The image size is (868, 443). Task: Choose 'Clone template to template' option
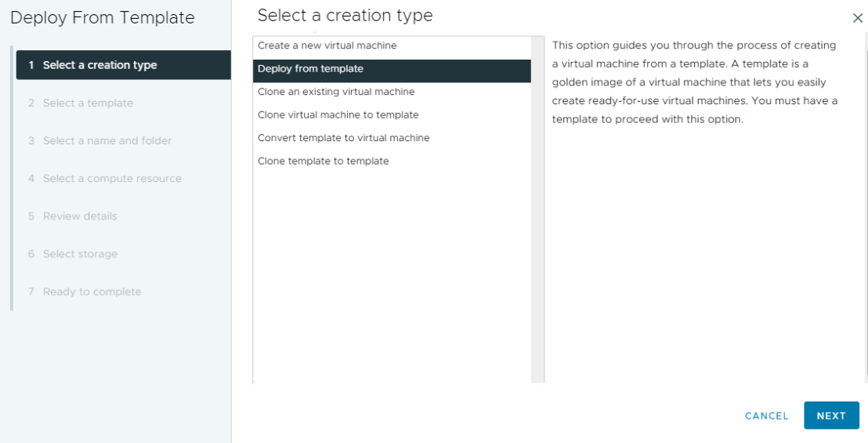(392, 162)
